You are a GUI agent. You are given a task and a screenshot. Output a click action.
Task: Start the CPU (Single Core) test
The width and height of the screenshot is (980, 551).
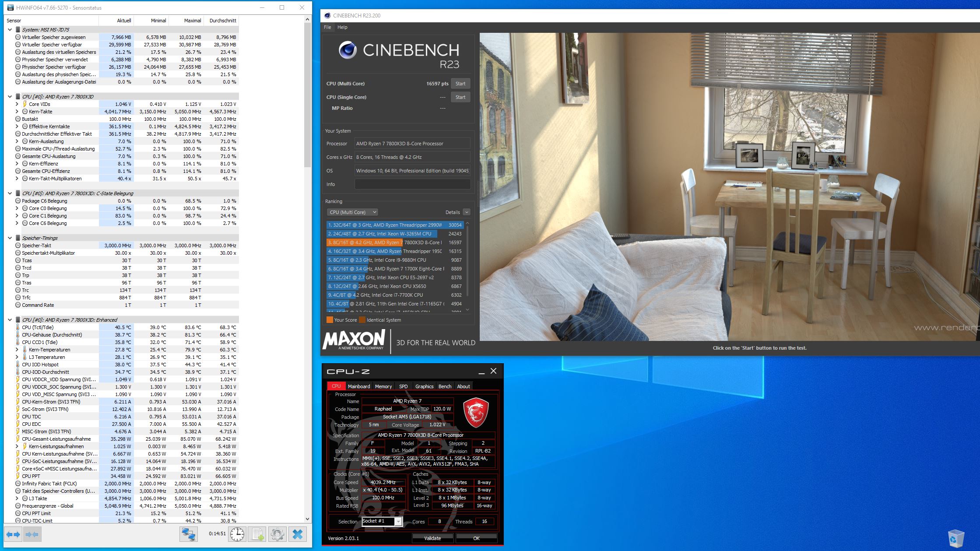pos(460,97)
